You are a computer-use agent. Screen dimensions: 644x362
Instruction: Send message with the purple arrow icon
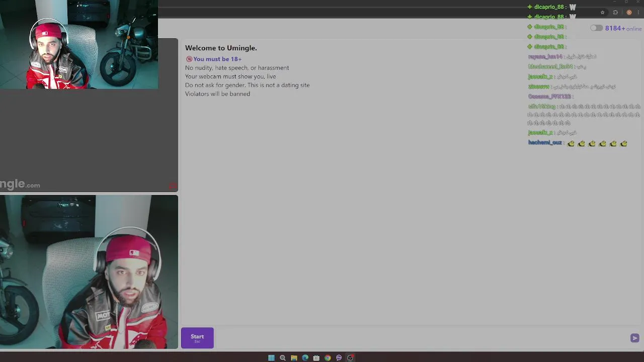(634, 338)
